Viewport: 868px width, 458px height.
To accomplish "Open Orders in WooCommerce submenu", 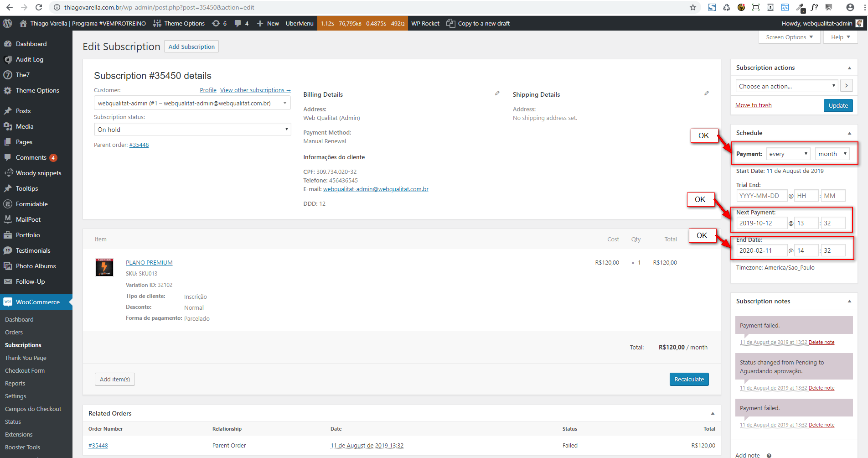I will pyautogui.click(x=14, y=332).
